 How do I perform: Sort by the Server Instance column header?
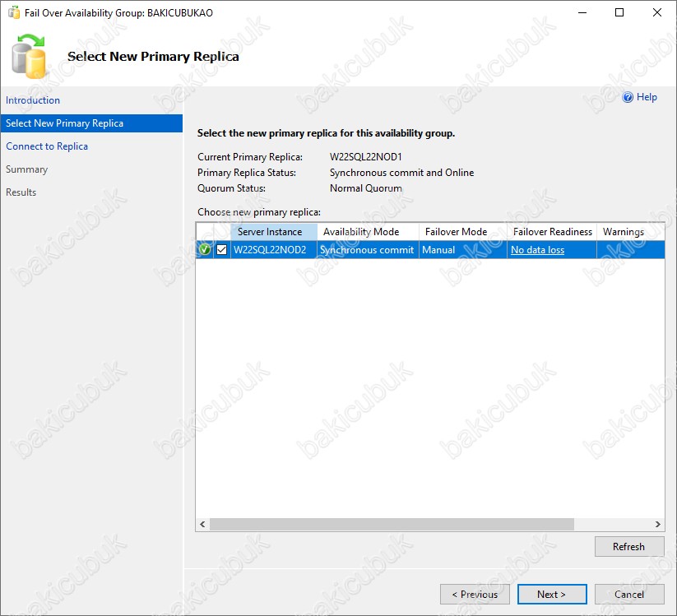pos(271,232)
